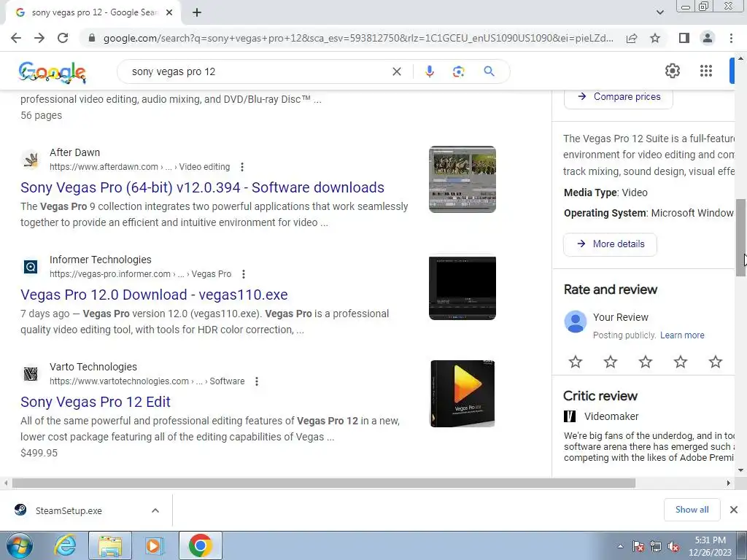This screenshot has width=747, height=560.
Task: Open Vegas Pro 12.0 Download - vegas110.exe link
Action: (155, 295)
